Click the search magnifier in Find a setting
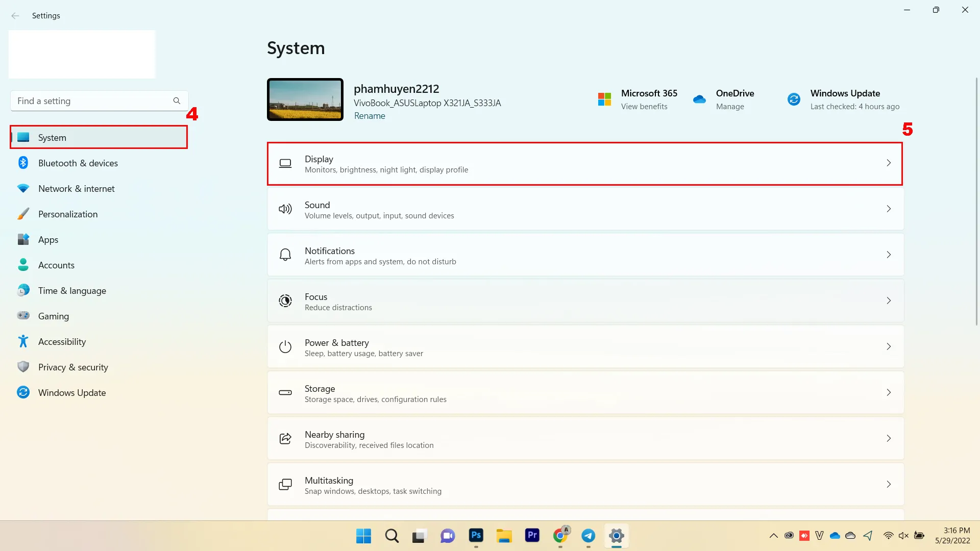980x551 pixels. [x=177, y=101]
